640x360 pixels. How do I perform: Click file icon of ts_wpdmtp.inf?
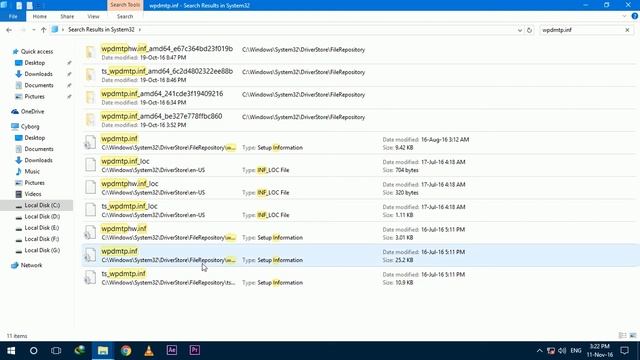coord(90,278)
